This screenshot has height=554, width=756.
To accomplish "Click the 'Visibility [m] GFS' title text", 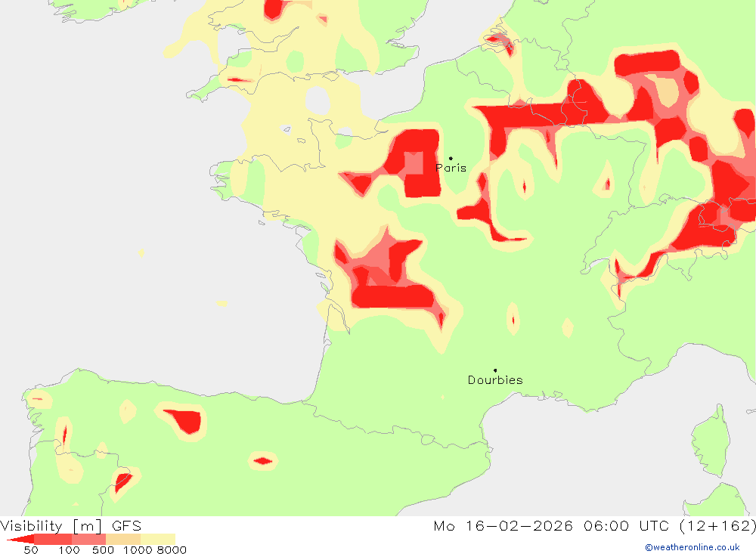I will pyautogui.click(x=71, y=525).
